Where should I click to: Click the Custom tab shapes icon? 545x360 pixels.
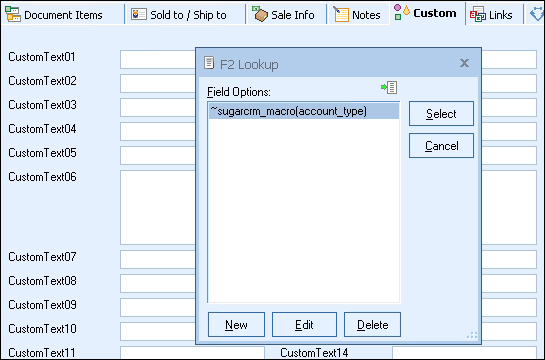pyautogui.click(x=401, y=12)
